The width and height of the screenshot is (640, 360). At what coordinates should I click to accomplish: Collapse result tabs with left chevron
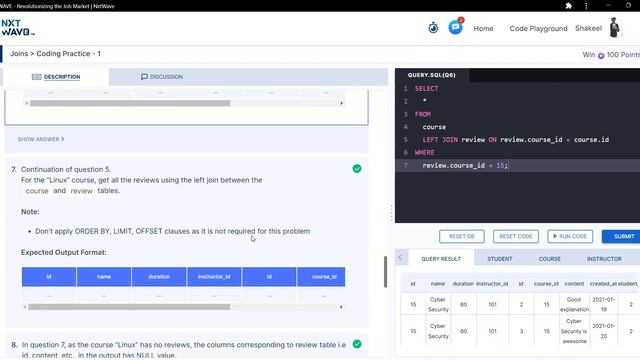pos(400,258)
